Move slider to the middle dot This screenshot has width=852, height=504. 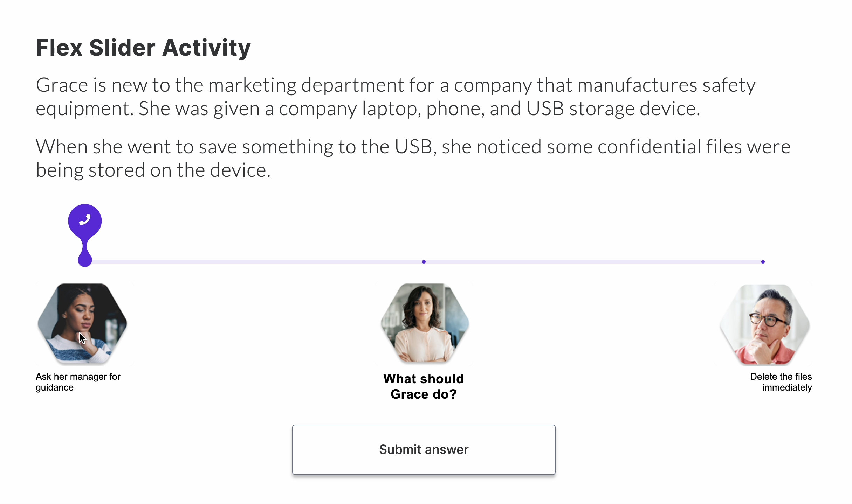[424, 262]
